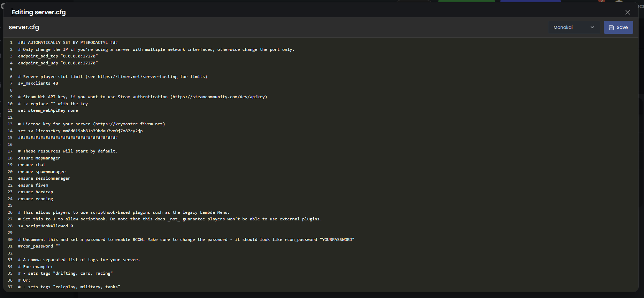
Task: Click the steam_webApiKey none line
Action: [48, 111]
